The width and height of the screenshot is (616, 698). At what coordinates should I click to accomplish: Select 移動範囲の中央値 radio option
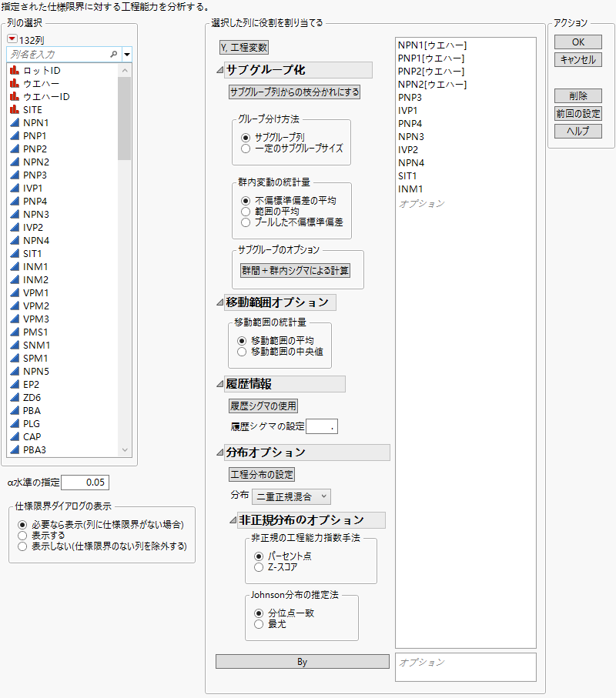tap(242, 352)
